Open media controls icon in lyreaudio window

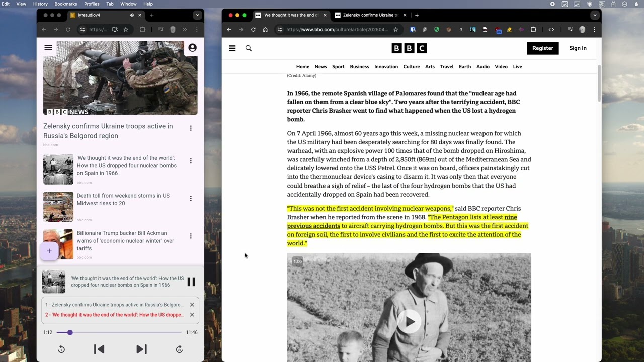(x=160, y=30)
